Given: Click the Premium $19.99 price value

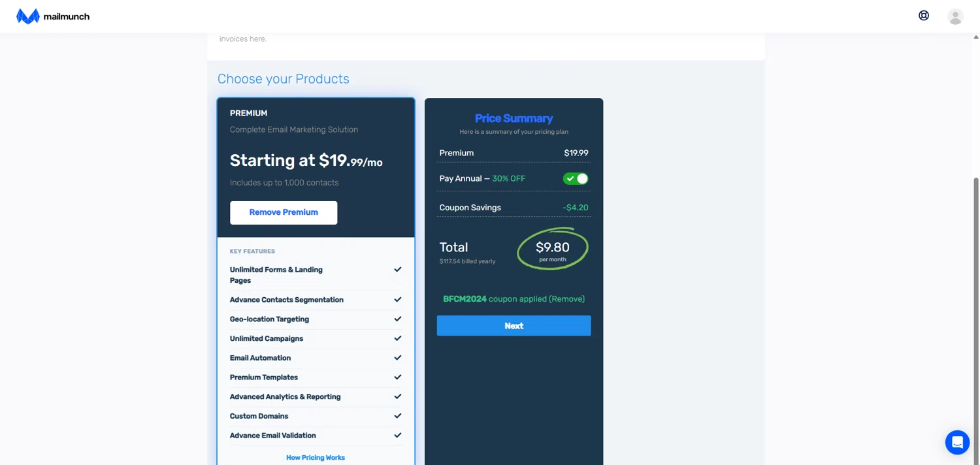Looking at the screenshot, I should [x=576, y=153].
